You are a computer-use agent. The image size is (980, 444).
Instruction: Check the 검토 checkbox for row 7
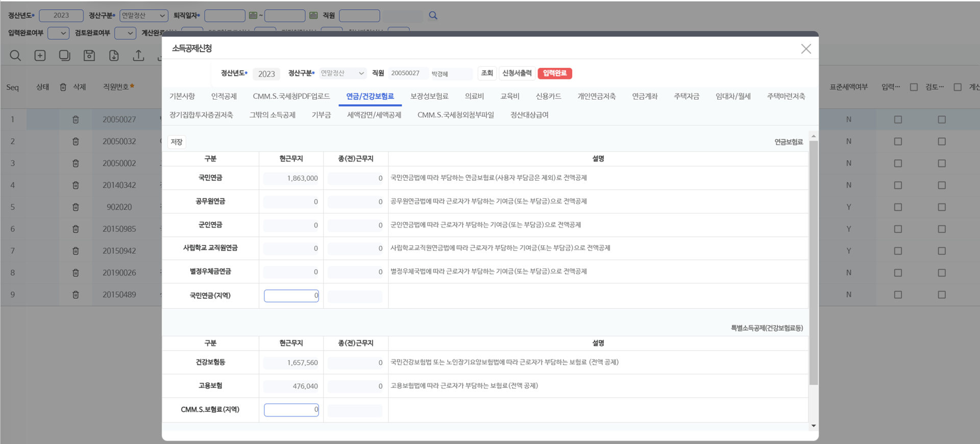942,251
